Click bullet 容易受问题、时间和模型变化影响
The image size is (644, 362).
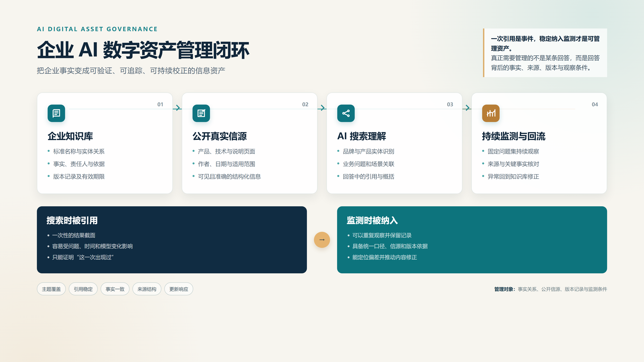point(92,246)
